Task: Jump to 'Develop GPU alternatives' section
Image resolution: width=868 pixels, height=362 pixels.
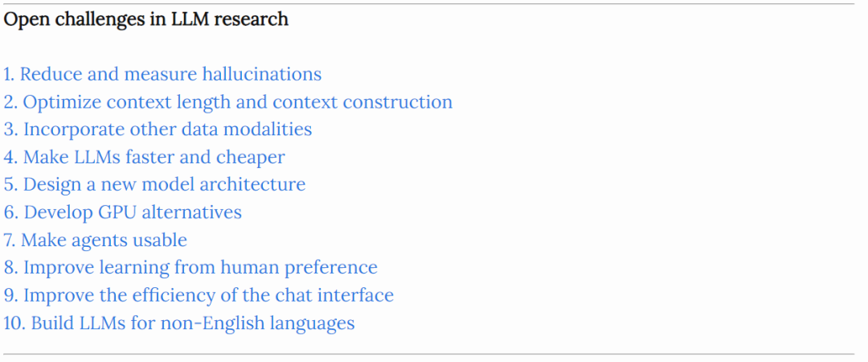Action: pyautogui.click(x=123, y=212)
